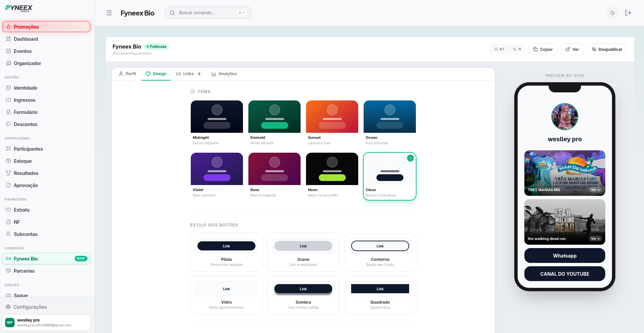Viewport: 644px width, 333px height.
Task: Click the Copiar link button
Action: tap(543, 49)
